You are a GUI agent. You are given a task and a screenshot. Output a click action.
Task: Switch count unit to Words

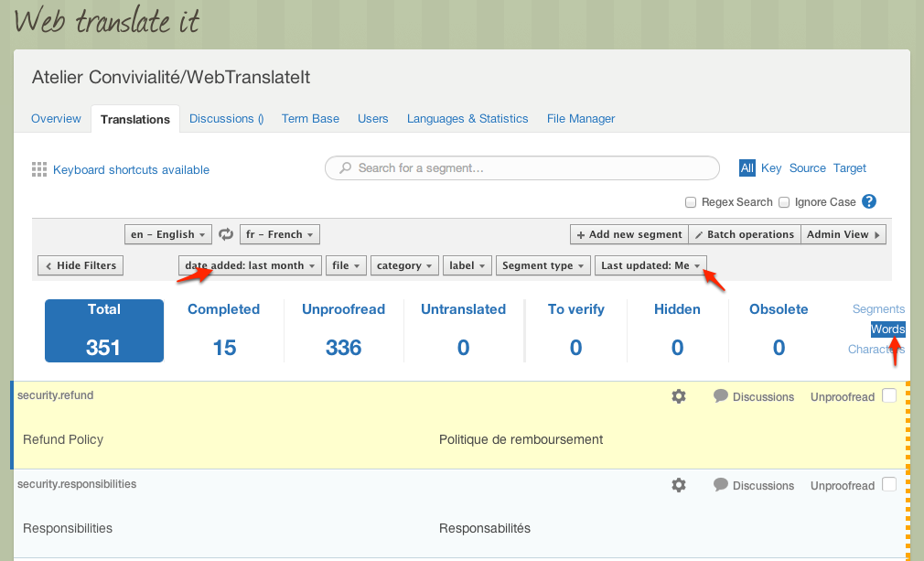coord(888,329)
